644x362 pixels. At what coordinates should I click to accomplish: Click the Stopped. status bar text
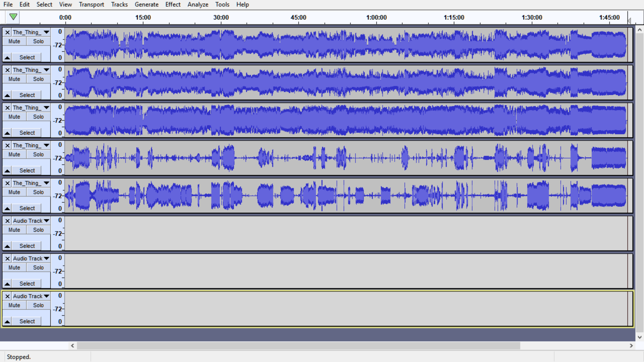pyautogui.click(x=19, y=357)
